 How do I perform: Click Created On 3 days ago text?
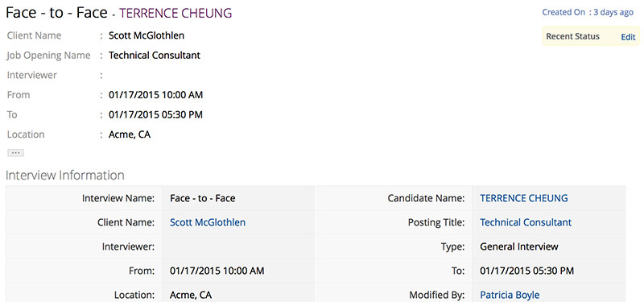(x=588, y=12)
